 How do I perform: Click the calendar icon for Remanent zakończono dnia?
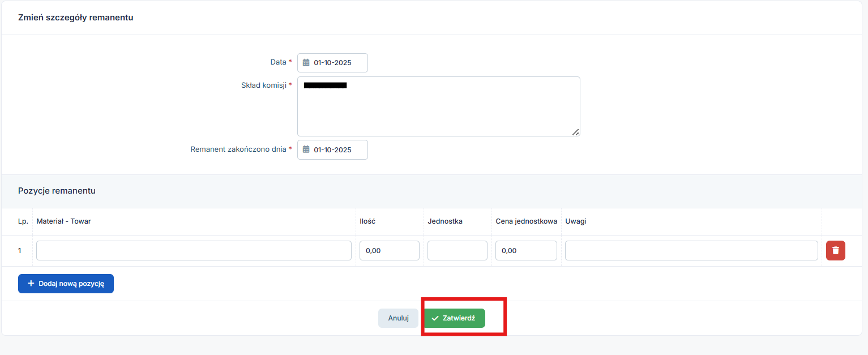(306, 150)
